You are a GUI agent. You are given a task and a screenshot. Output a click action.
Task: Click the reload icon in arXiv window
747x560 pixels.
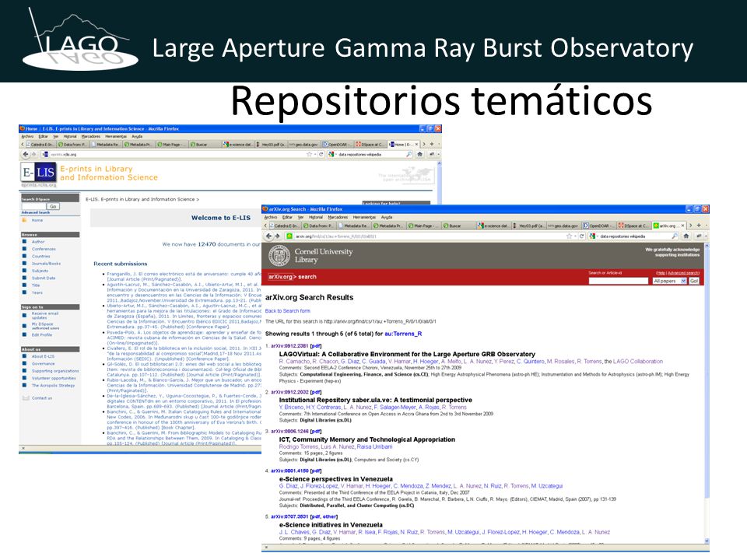[x=582, y=236]
